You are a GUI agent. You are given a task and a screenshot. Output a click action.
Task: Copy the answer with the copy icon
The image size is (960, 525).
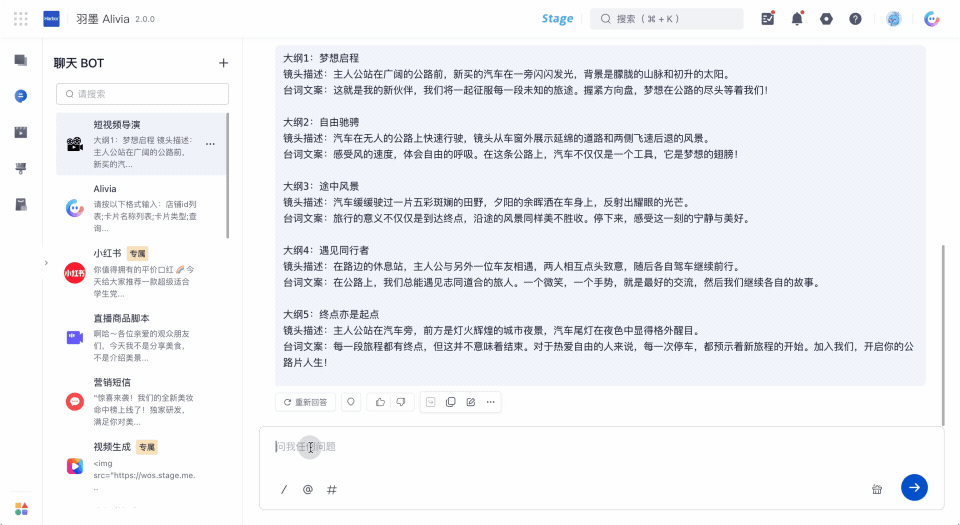pos(451,402)
